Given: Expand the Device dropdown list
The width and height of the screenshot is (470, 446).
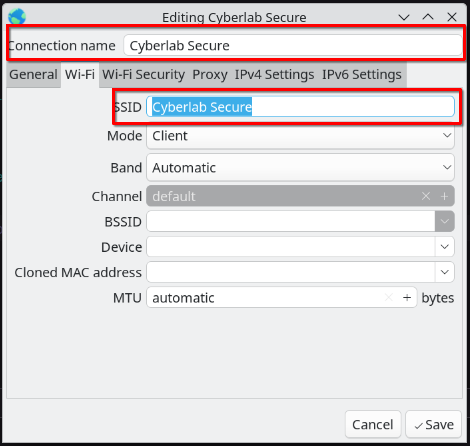Looking at the screenshot, I should point(445,247).
